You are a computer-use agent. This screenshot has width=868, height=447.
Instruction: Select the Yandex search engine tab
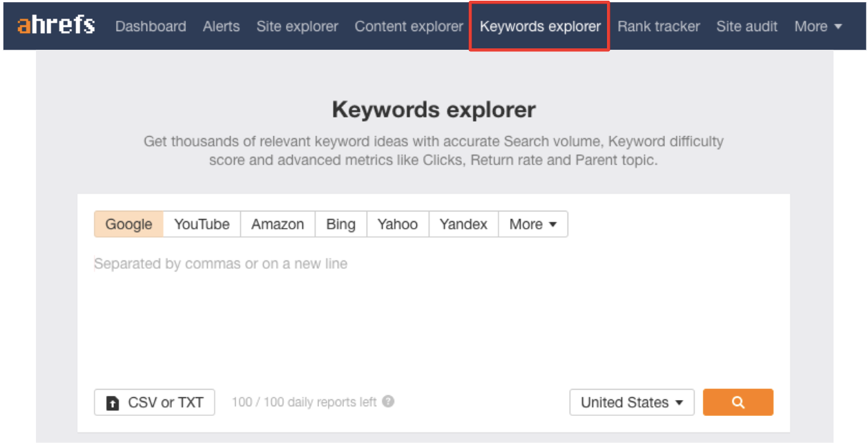(x=463, y=225)
